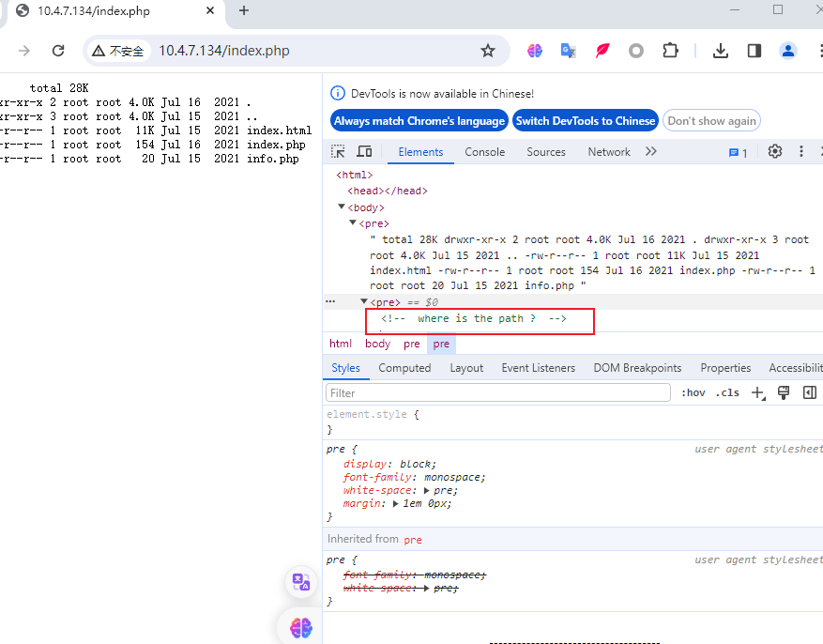Click the first pre breadcrumb item

(411, 344)
